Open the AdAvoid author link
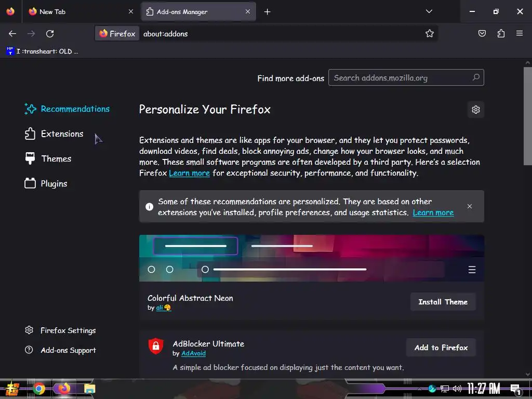The width and height of the screenshot is (532, 399). point(193,353)
